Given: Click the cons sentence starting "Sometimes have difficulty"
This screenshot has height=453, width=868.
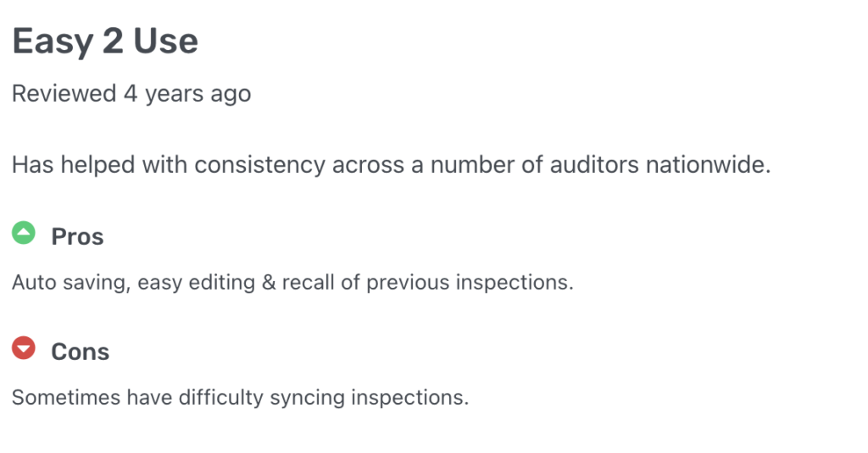Looking at the screenshot, I should 240,398.
